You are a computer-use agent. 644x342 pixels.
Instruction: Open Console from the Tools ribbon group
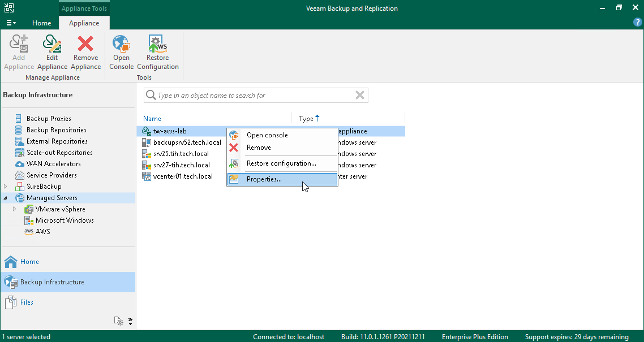tap(121, 53)
